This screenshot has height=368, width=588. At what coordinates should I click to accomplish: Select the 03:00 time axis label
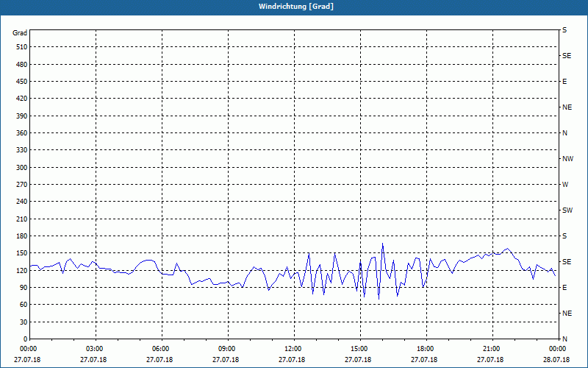point(95,348)
